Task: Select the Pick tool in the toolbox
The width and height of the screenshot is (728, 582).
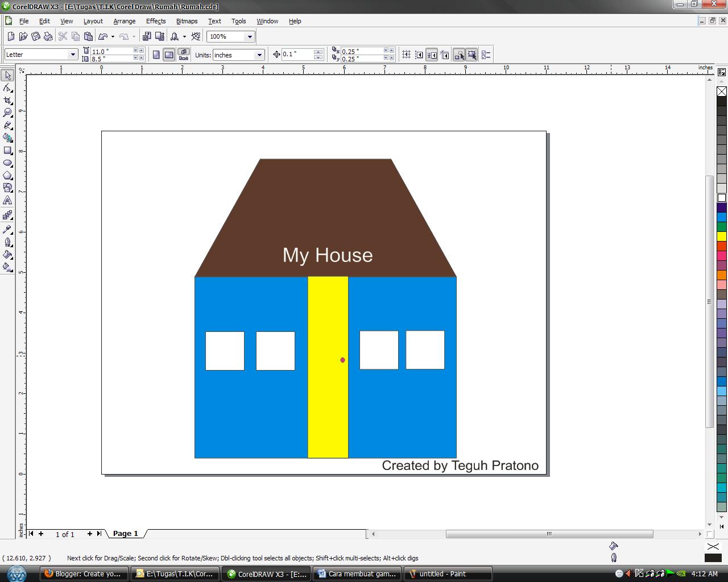Action: (7, 76)
